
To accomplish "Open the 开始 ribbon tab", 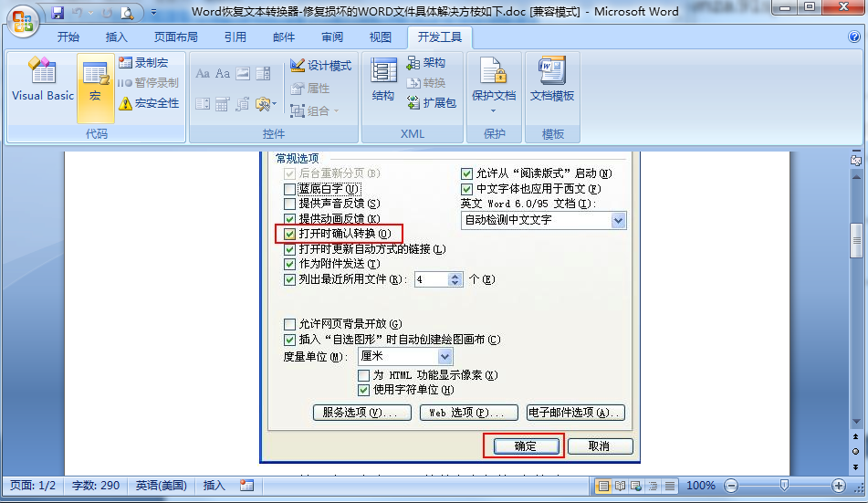I will [x=68, y=37].
